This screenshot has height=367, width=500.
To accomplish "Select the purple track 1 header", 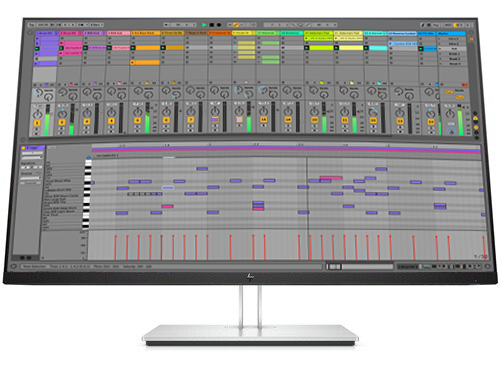I will (x=47, y=33).
